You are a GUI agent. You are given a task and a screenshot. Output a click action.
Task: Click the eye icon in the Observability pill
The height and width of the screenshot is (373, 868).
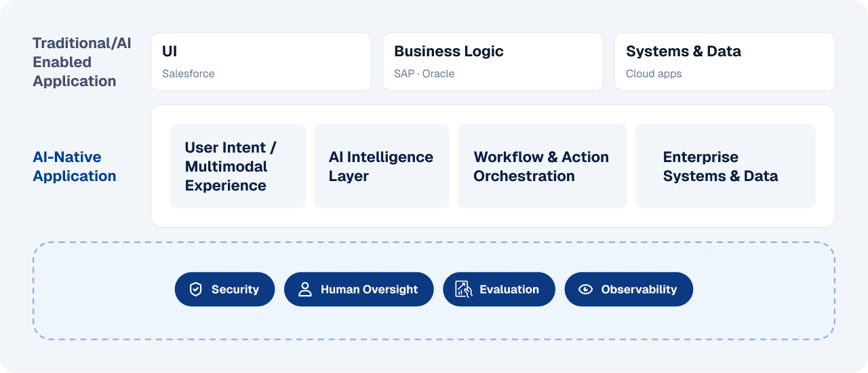[585, 290]
